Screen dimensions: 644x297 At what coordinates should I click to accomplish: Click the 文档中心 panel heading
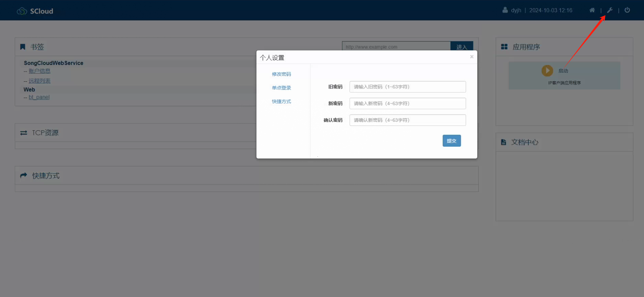click(525, 142)
